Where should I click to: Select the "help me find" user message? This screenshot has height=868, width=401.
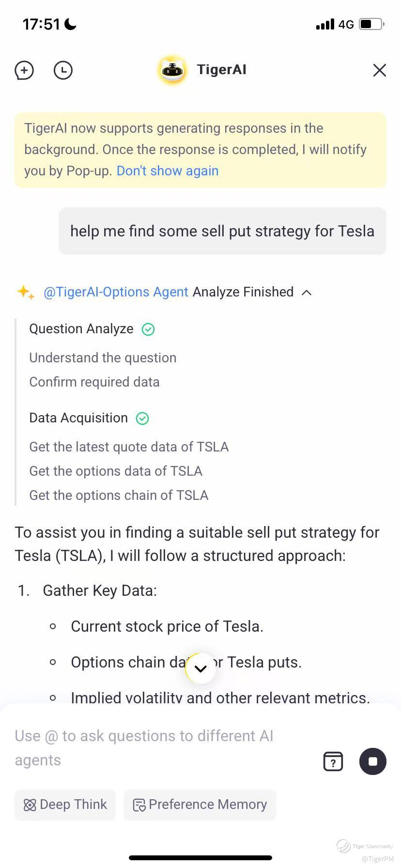click(222, 231)
